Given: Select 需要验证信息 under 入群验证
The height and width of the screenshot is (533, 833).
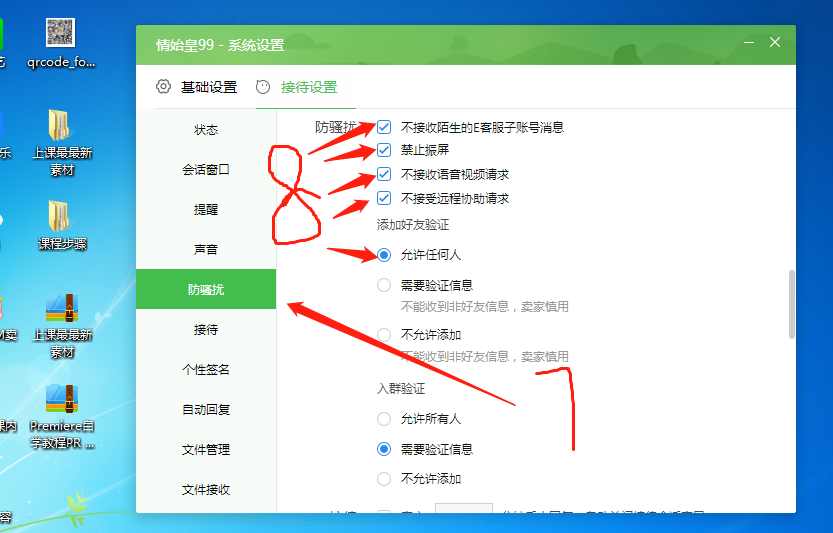Looking at the screenshot, I should (x=384, y=449).
